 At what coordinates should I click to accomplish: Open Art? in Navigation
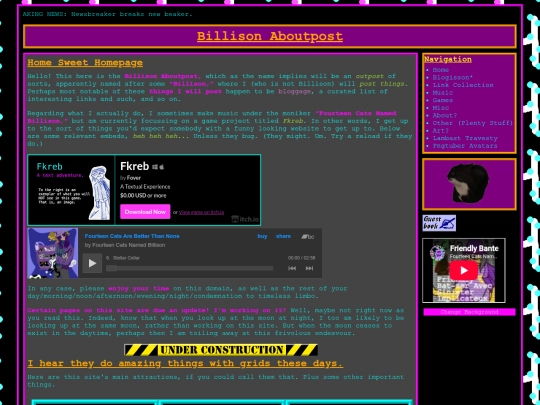(440, 131)
